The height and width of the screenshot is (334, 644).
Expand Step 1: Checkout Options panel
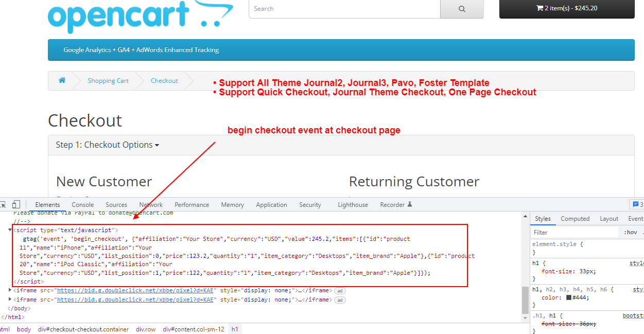click(107, 145)
